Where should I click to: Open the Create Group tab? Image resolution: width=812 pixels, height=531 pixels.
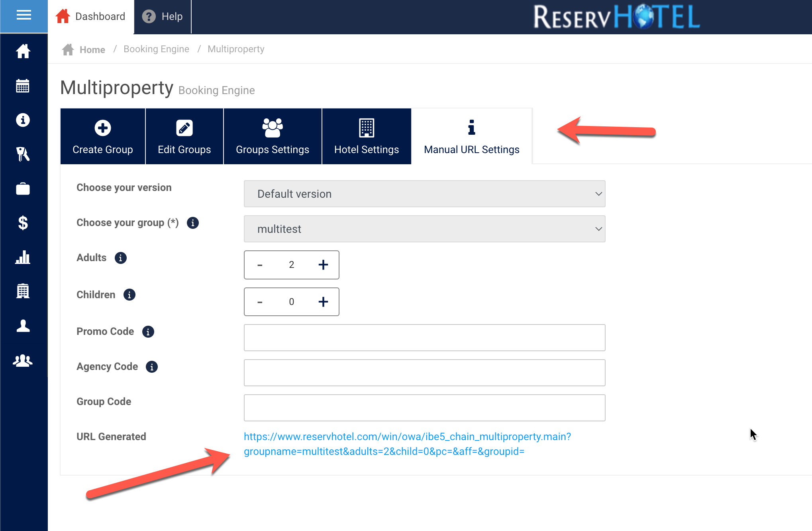coord(103,136)
